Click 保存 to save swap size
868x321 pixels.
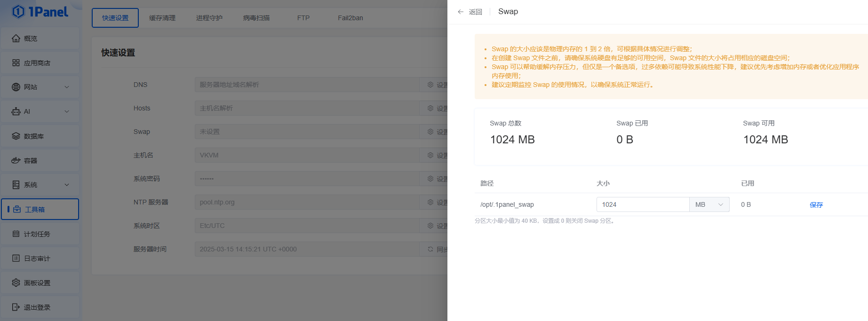(816, 205)
